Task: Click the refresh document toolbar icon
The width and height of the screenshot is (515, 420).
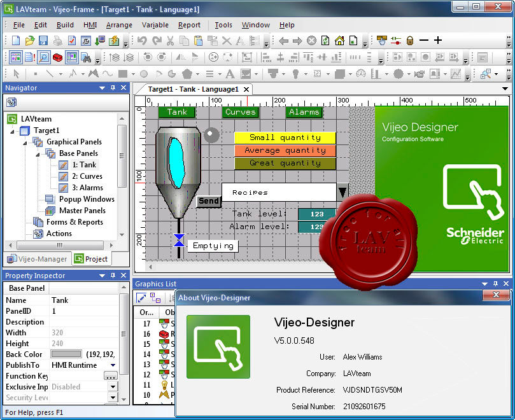Action: [x=325, y=41]
